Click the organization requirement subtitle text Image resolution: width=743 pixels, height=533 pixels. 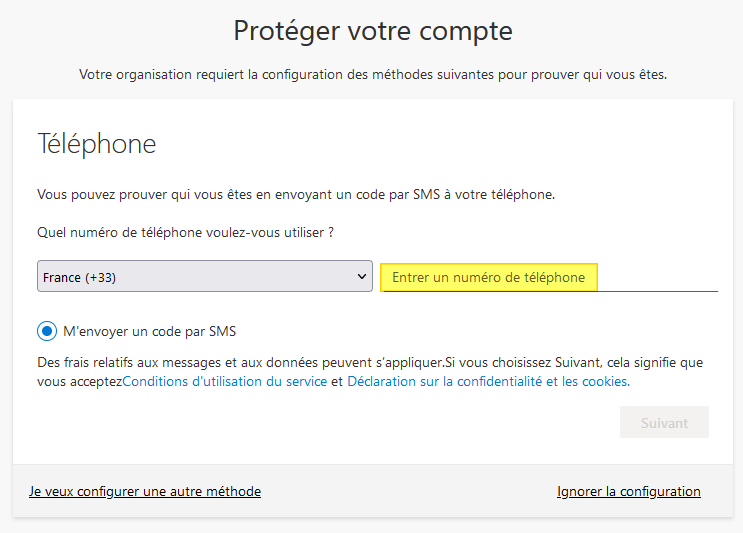372,75
